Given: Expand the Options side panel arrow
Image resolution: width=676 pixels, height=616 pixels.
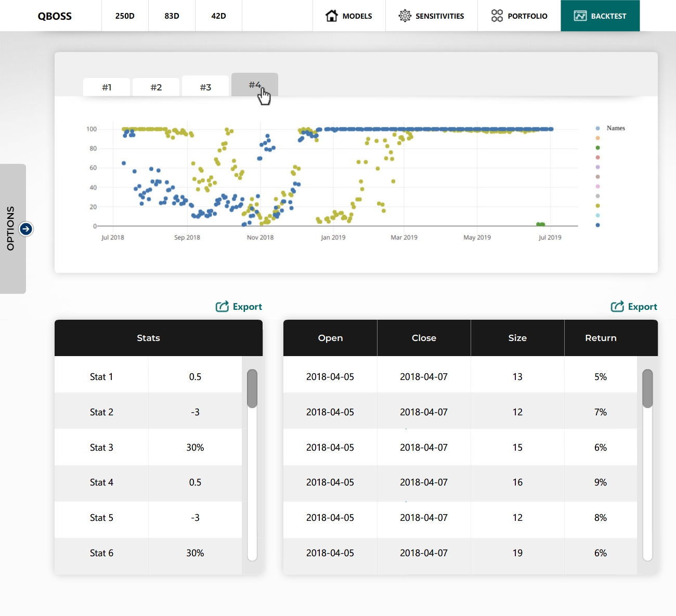Looking at the screenshot, I should (x=26, y=229).
